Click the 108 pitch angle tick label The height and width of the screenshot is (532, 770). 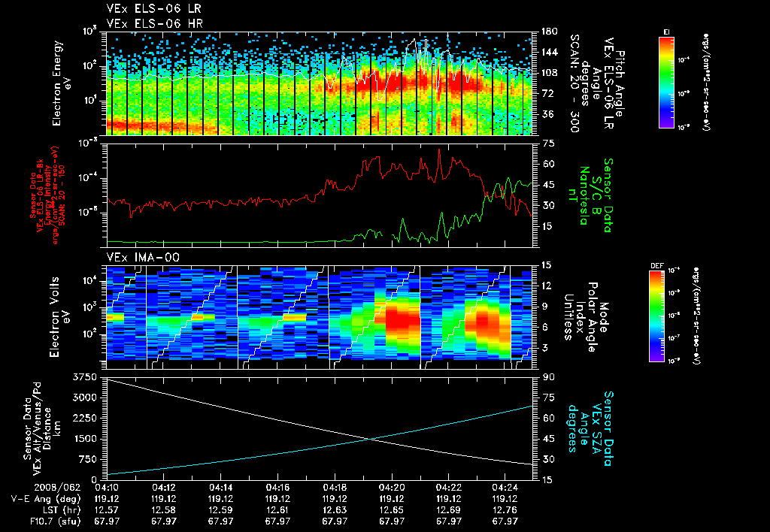tap(550, 73)
